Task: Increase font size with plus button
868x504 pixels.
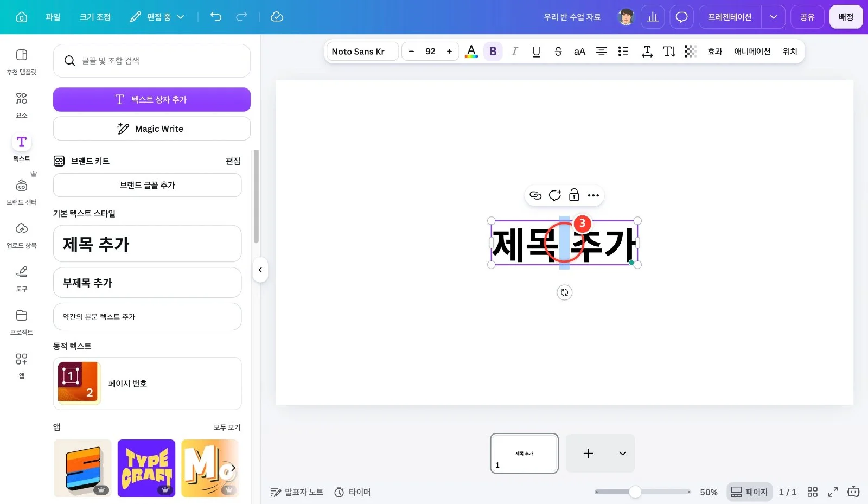Action: coord(449,52)
